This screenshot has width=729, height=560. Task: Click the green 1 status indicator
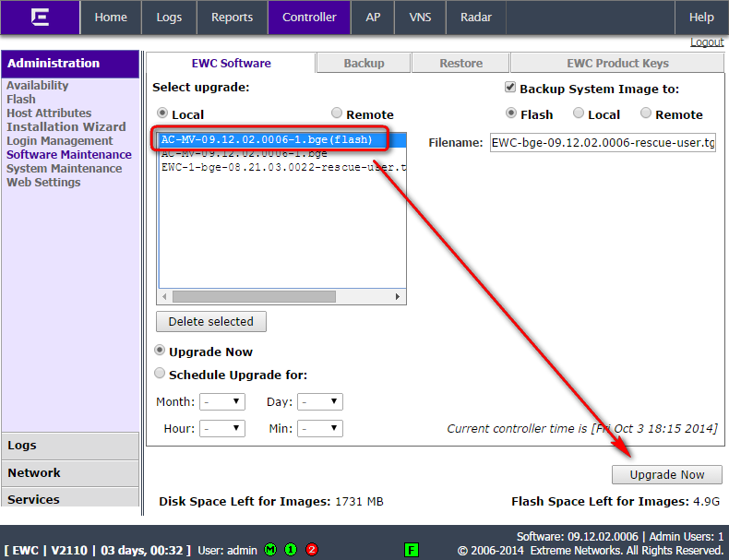pyautogui.click(x=291, y=550)
